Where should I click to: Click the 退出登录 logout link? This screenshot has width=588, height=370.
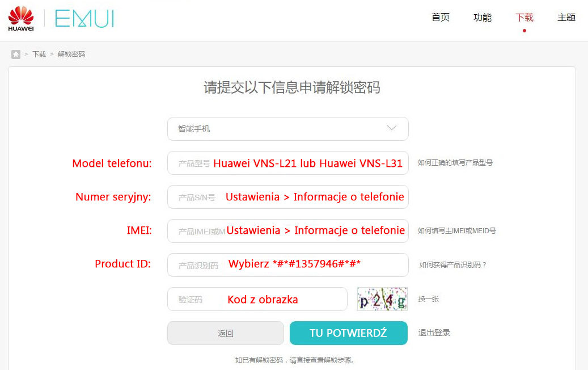(x=434, y=333)
